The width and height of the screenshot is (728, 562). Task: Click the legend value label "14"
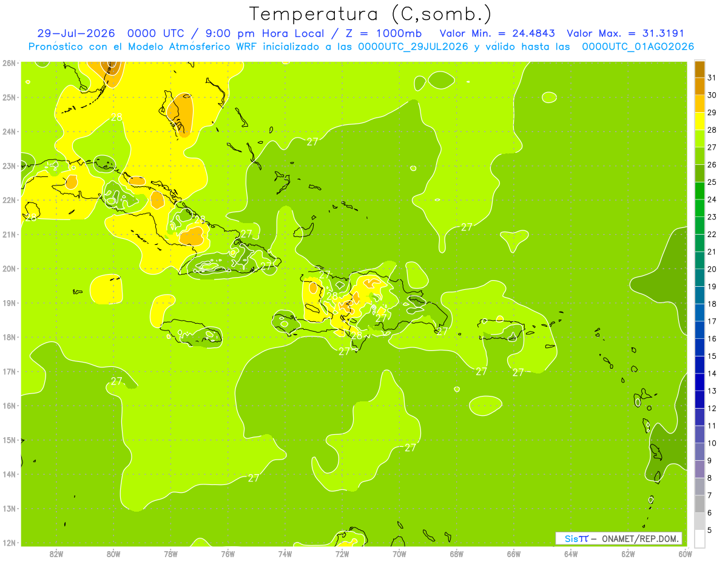(712, 373)
